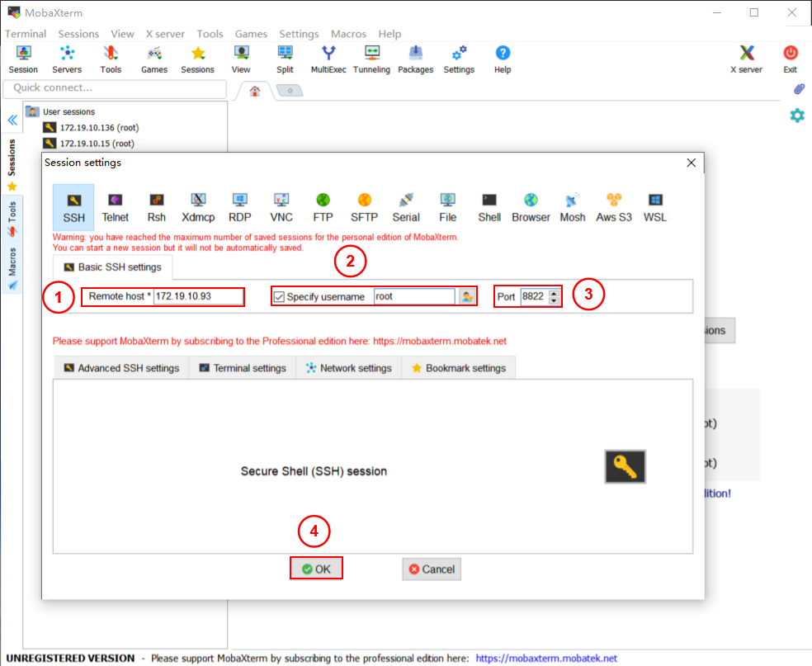Open the Servers toolbar icon
This screenshot has width=812, height=666.
(67, 59)
